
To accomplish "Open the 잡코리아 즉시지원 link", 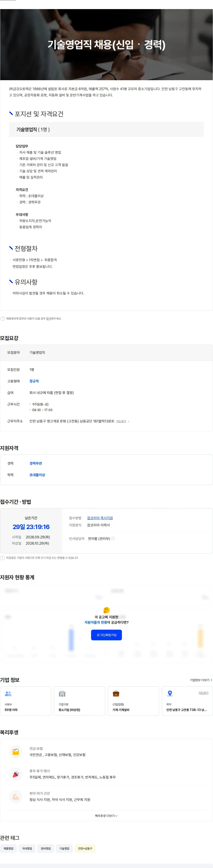I will [x=100, y=518].
